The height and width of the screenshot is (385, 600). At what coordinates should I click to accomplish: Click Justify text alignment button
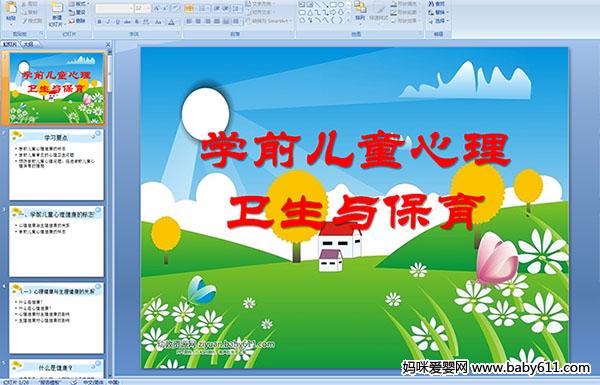tap(217, 21)
